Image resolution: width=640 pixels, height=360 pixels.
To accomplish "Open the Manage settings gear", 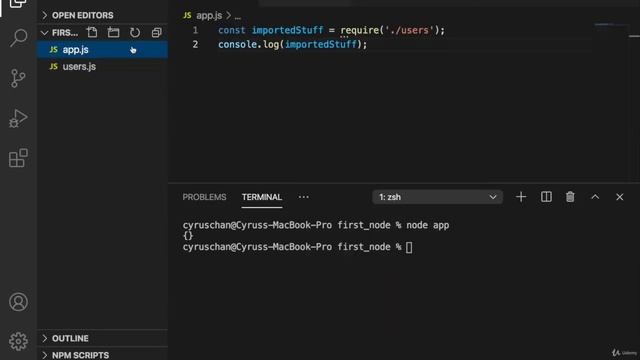I will click(18, 341).
